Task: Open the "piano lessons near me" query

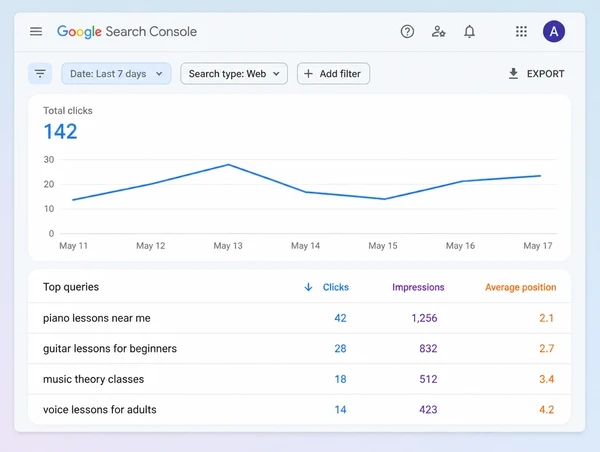Action: 96,318
